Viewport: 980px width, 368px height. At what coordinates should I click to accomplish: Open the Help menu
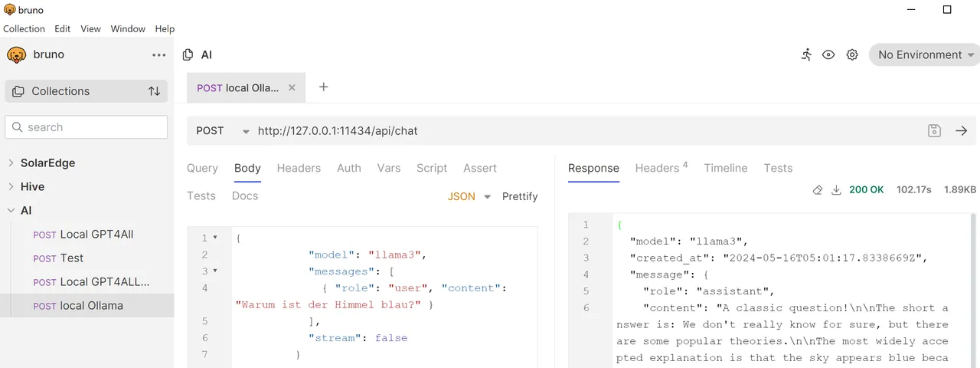(x=165, y=28)
